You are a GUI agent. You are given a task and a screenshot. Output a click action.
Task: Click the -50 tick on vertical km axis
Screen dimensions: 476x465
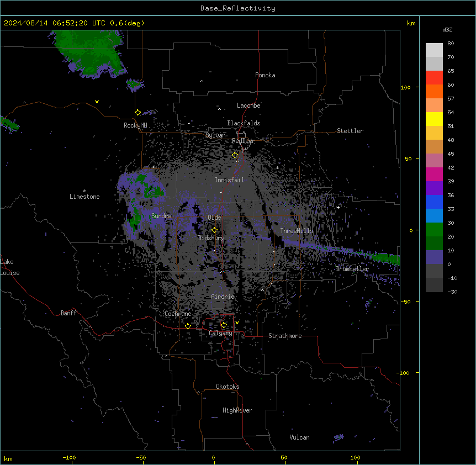405,302
